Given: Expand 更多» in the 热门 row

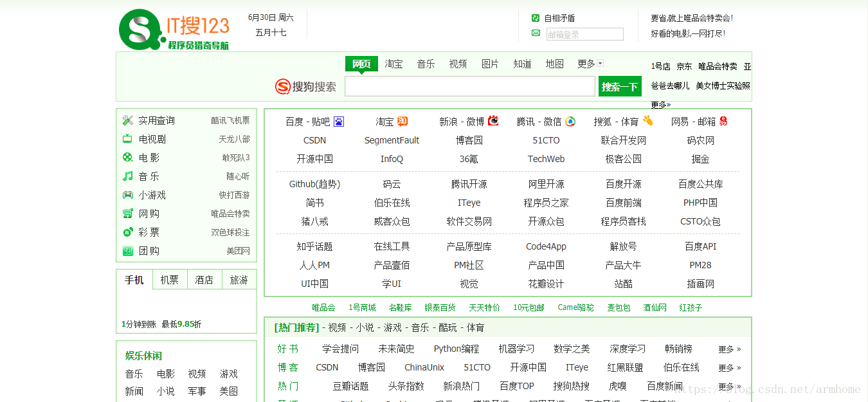Looking at the screenshot, I should [x=730, y=387].
